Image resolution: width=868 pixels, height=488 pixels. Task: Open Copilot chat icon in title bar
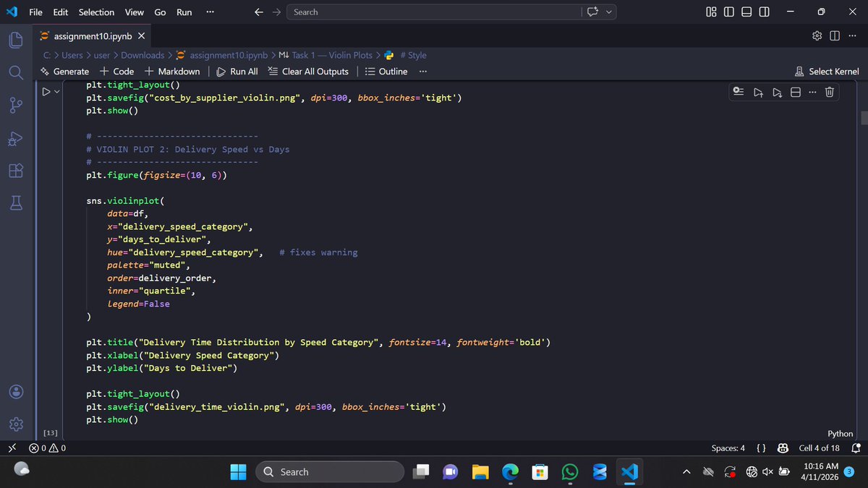(x=593, y=12)
